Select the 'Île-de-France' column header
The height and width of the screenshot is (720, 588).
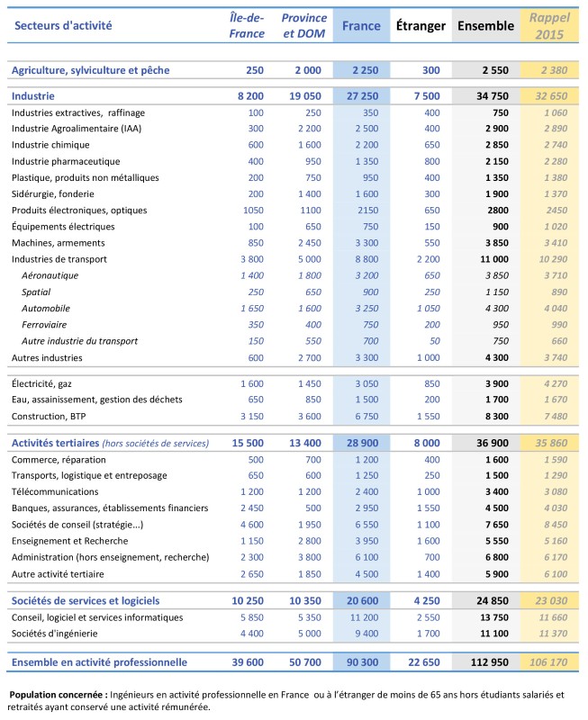247,26
